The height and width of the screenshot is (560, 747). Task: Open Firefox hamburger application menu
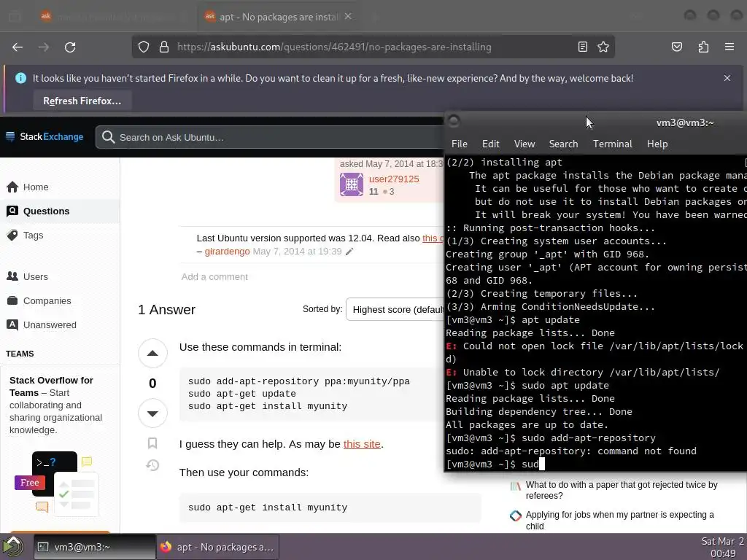pyautogui.click(x=729, y=47)
